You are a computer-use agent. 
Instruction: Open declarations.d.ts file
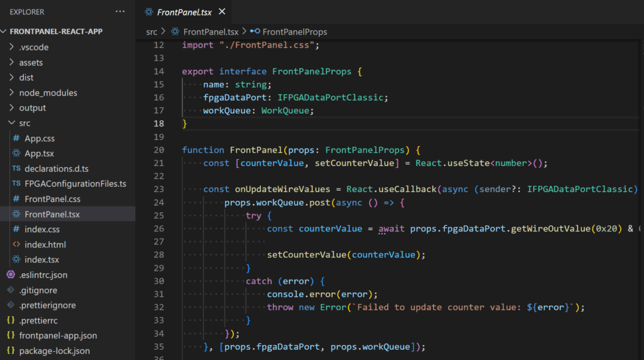(x=56, y=169)
